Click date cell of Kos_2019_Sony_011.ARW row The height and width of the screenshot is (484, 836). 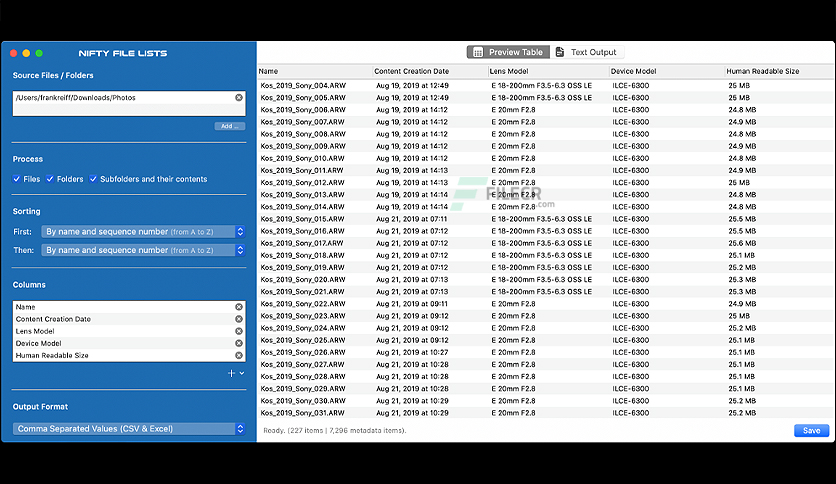(412, 171)
